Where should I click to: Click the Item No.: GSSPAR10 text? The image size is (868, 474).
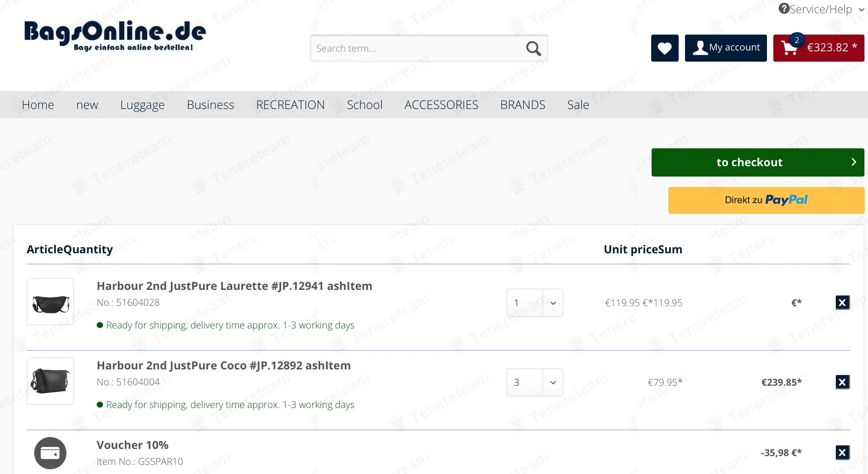tap(140, 462)
